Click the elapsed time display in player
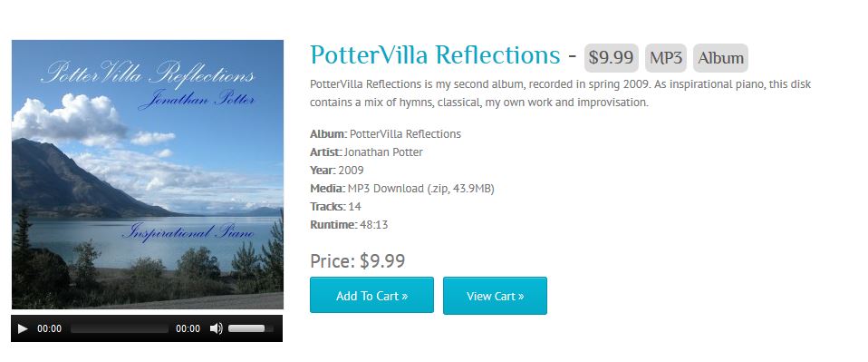The image size is (868, 362). (49, 328)
